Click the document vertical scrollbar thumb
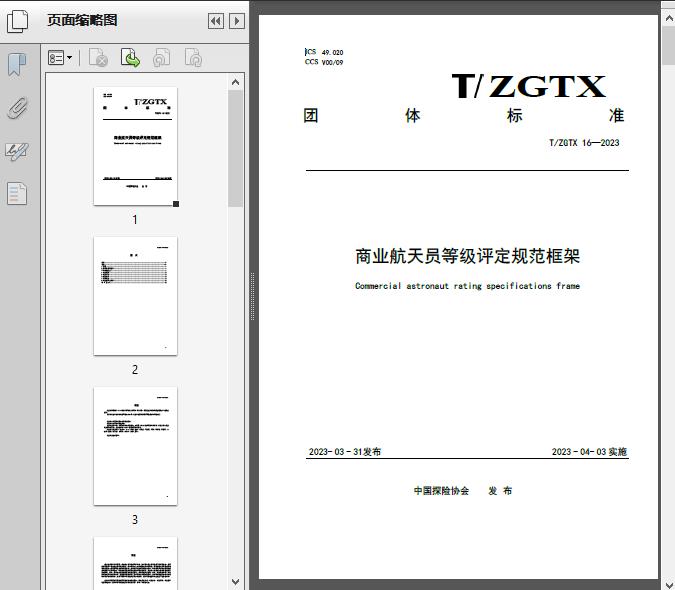The width and height of the screenshot is (675, 590). [x=669, y=45]
